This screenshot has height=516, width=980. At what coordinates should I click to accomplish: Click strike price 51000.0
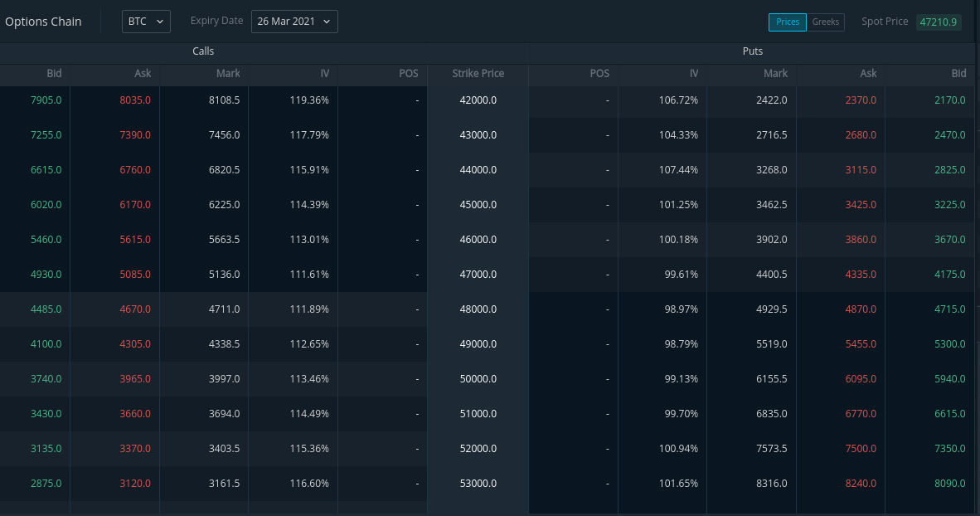[478, 414]
